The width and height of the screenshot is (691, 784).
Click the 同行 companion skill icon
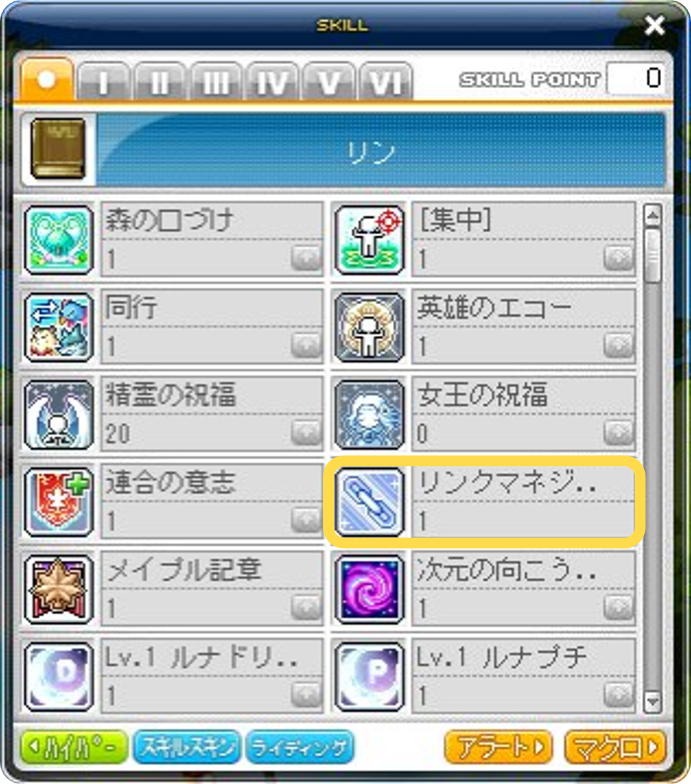click(x=59, y=327)
